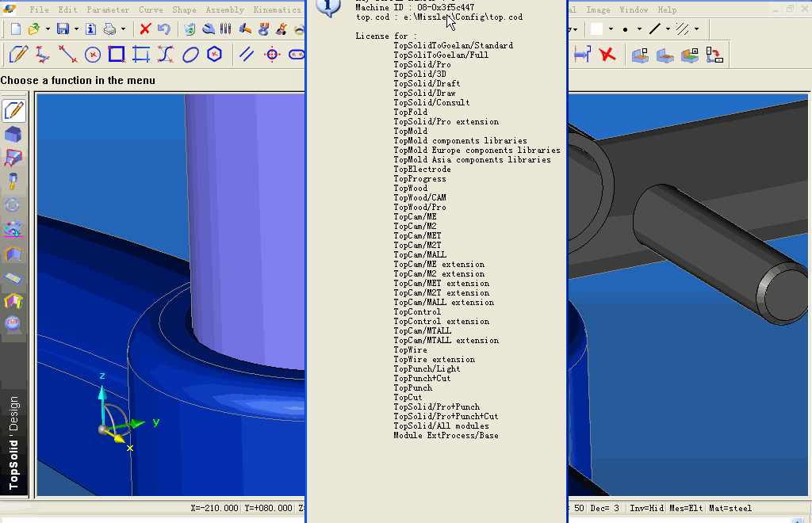
Task: Click the blue wrench tool icon
Action: coord(209,29)
